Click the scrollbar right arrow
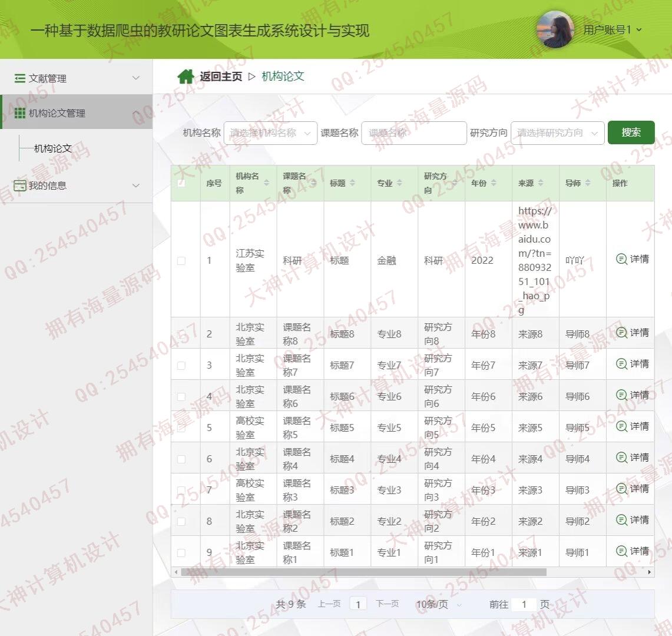The image size is (672, 636). click(650, 572)
